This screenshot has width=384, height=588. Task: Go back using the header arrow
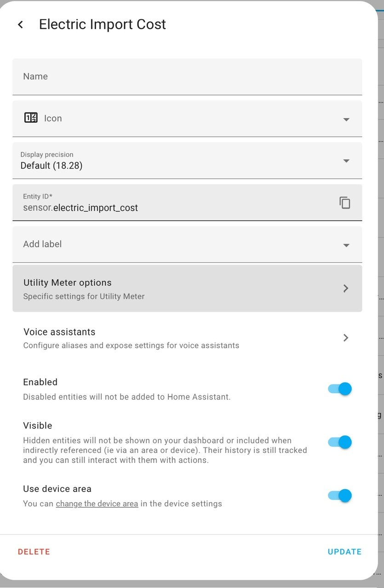(20, 24)
